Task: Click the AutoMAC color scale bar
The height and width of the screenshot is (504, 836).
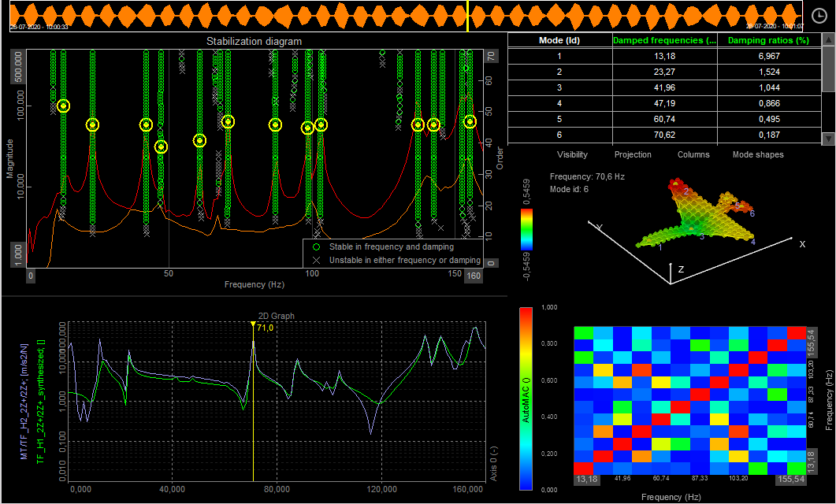Action: (x=526, y=398)
